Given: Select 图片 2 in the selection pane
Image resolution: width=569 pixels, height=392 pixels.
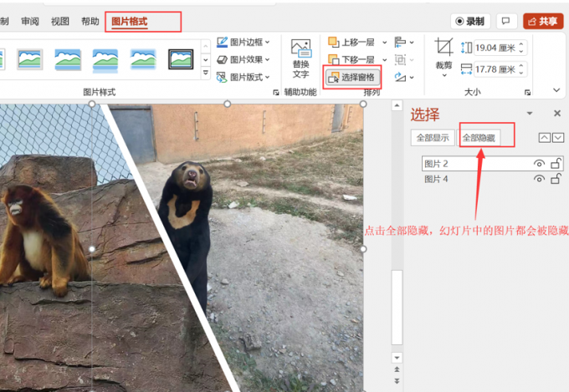Looking at the screenshot, I should coord(493,164).
